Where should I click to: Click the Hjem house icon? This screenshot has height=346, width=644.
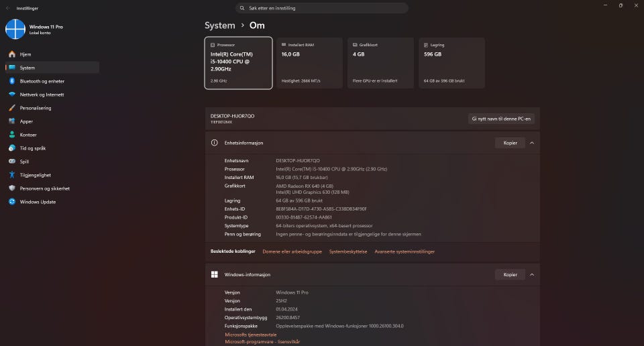coord(12,54)
